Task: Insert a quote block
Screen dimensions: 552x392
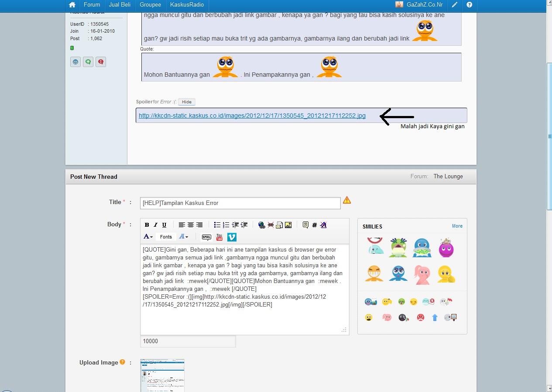Action: pyautogui.click(x=306, y=225)
